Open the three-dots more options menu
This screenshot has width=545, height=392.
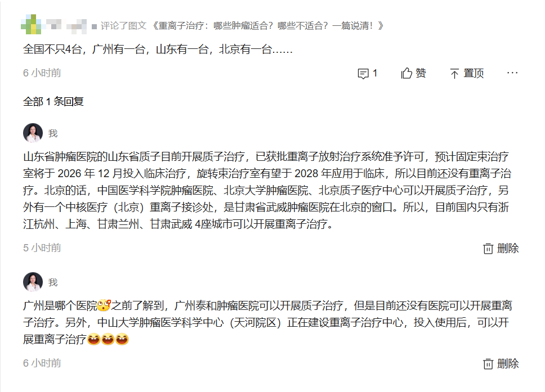[512, 73]
